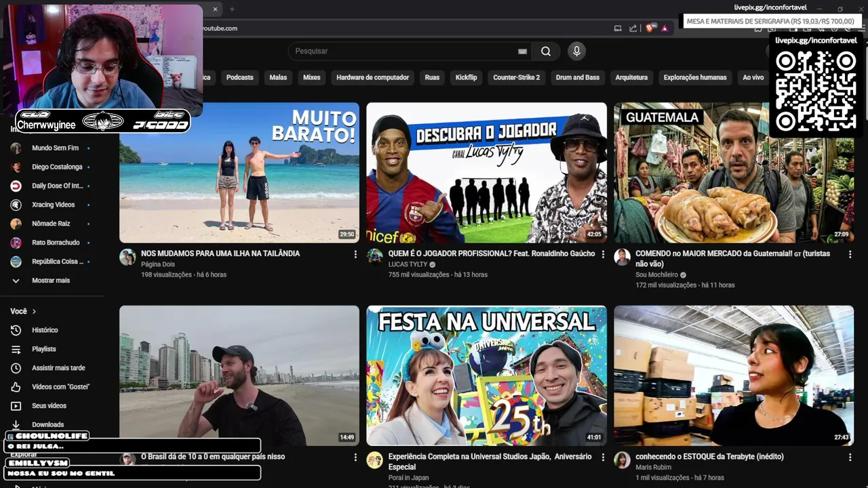Select the Kickflip filter chip
This screenshot has width=868, height=488.
[x=466, y=77]
